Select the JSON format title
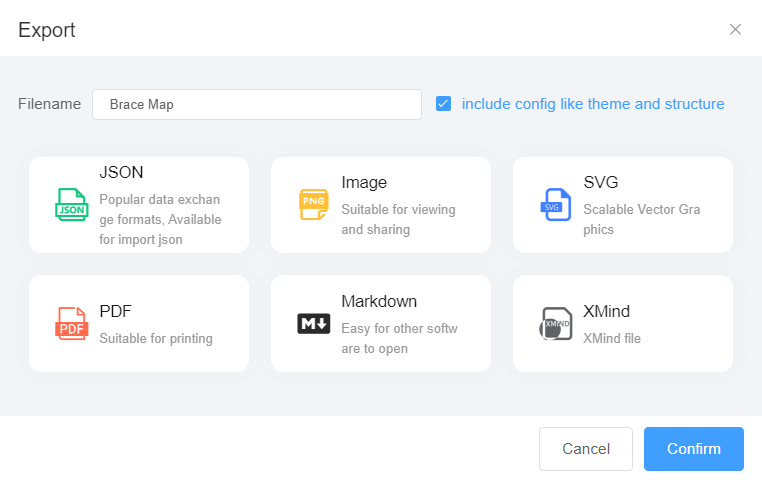The image size is (762, 486). (121, 172)
